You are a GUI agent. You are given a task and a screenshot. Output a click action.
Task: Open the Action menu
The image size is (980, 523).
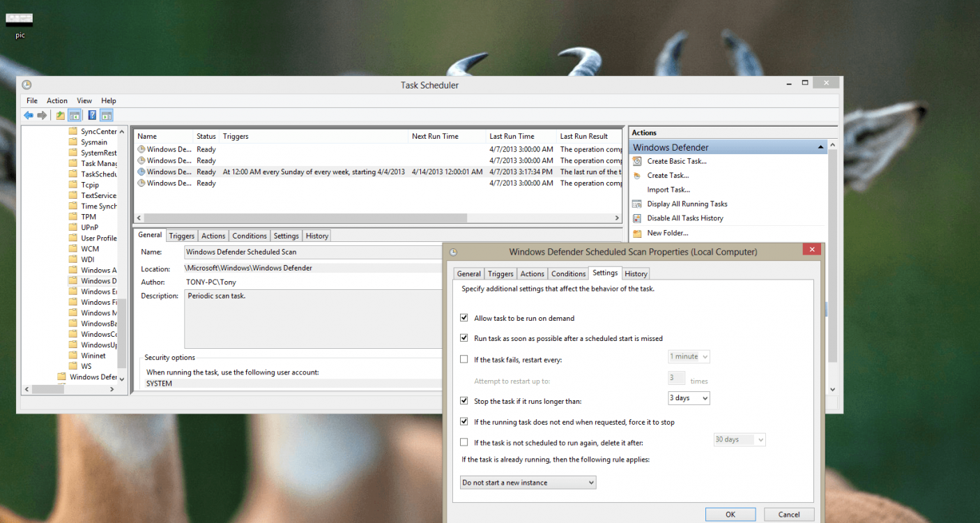point(57,100)
